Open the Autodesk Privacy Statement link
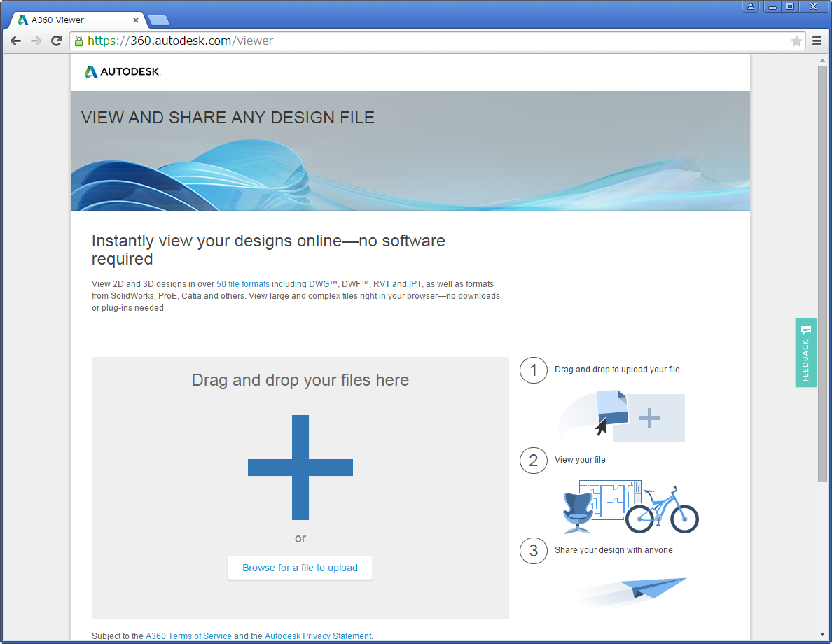The height and width of the screenshot is (644, 832). [318, 636]
